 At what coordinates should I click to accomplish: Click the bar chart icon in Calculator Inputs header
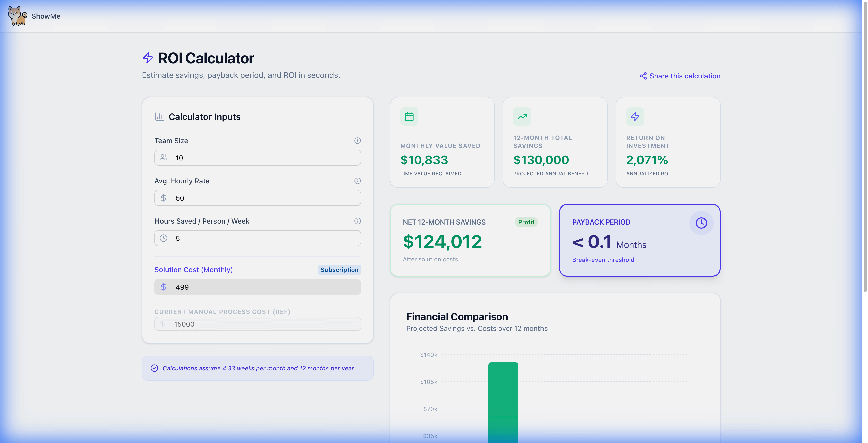coord(159,116)
